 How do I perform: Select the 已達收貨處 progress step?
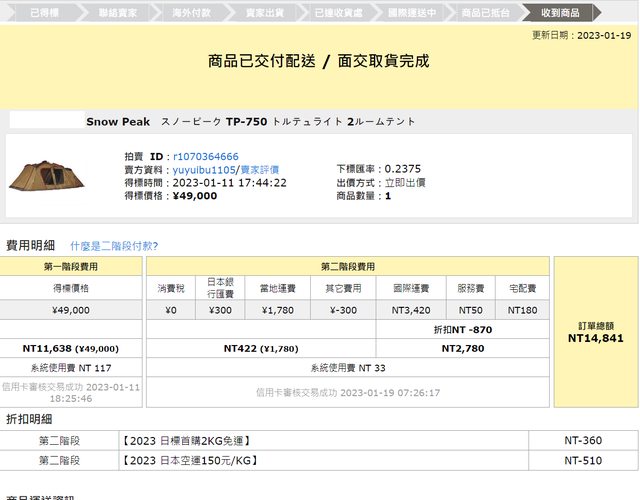(x=338, y=13)
